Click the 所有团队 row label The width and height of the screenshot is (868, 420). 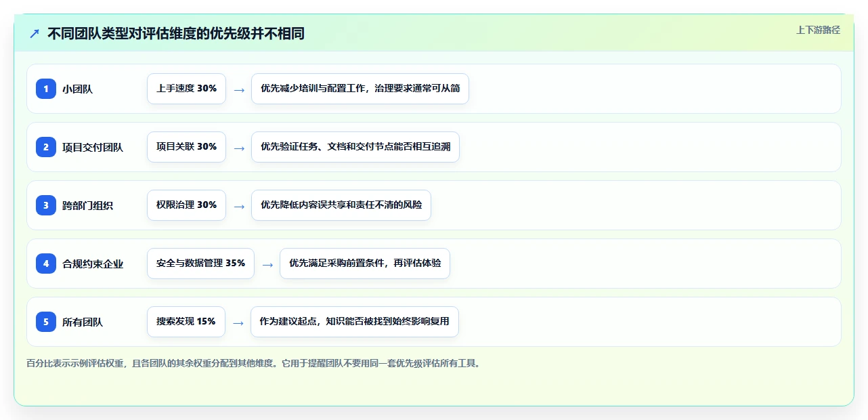tap(83, 322)
